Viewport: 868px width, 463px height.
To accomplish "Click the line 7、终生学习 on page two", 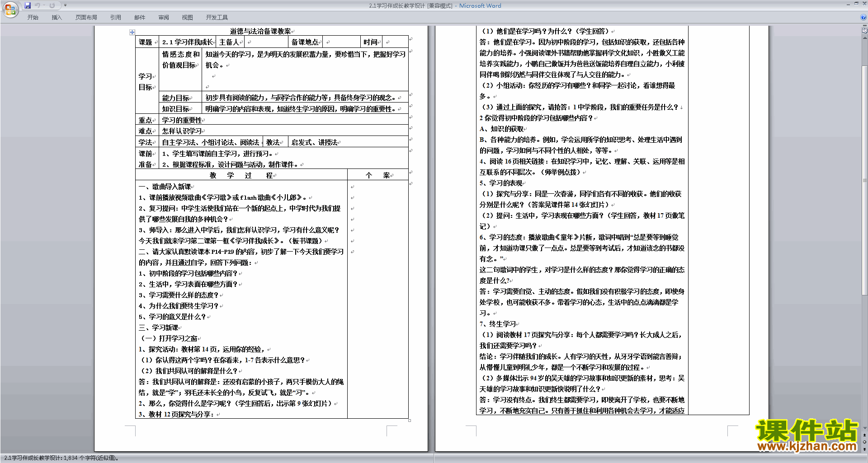I will coord(498,324).
